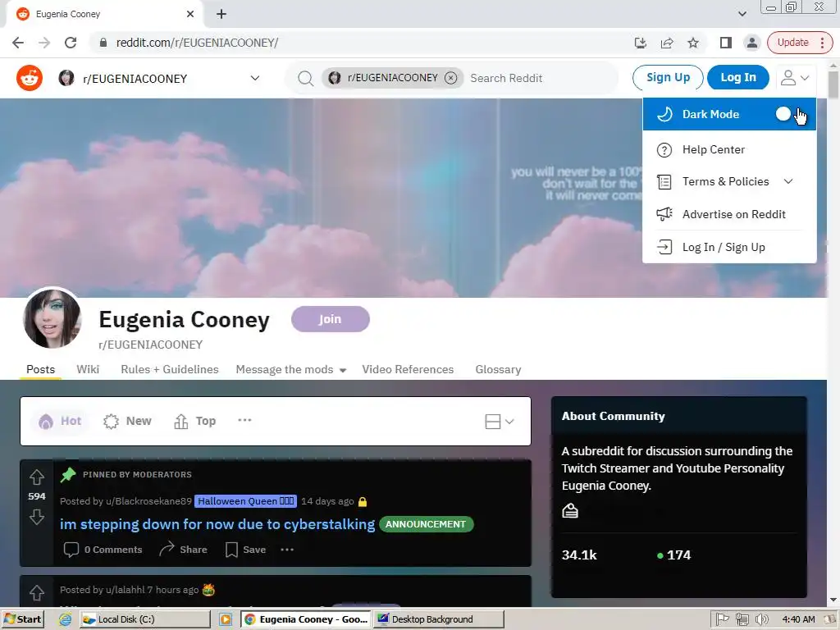Open the cyberstalking post title link

click(217, 524)
